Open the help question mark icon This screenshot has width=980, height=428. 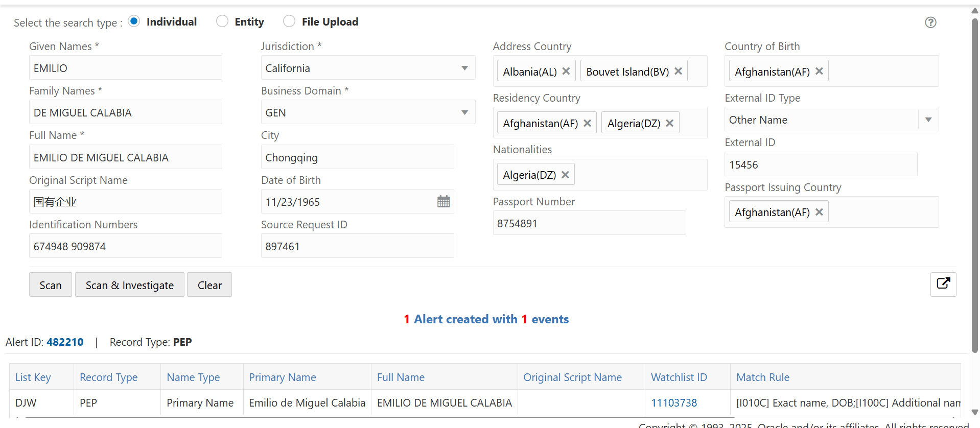point(930,22)
